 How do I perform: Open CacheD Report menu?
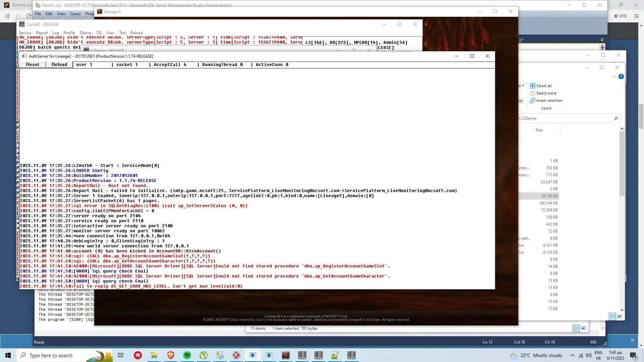tap(42, 33)
